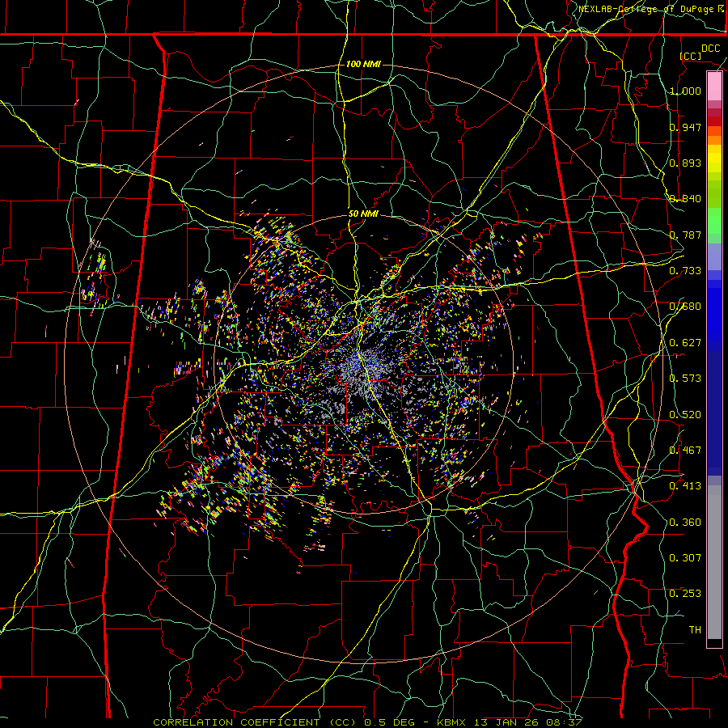Click the 0.467 color scale value

tap(685, 451)
